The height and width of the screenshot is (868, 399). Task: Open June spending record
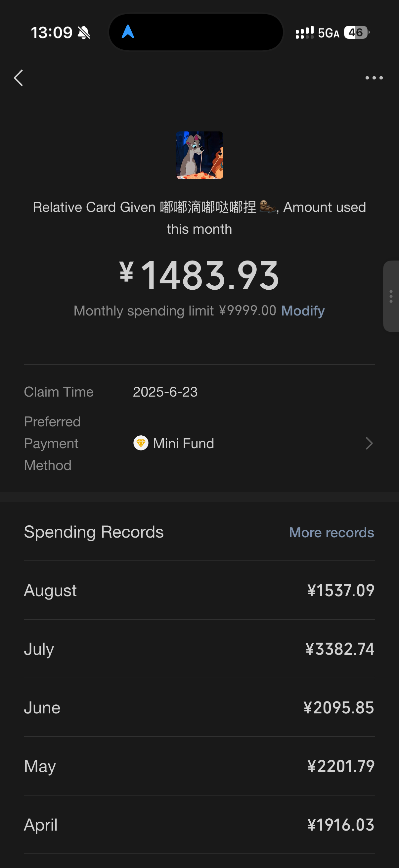[x=199, y=708]
